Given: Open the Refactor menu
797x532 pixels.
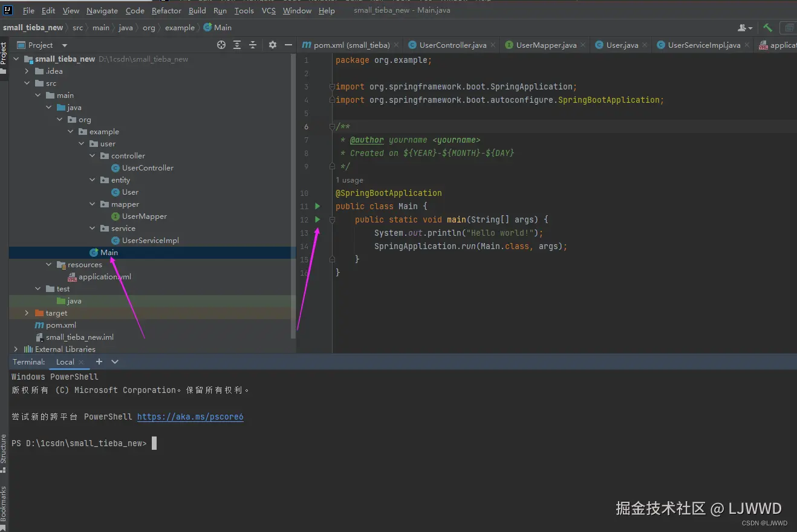Looking at the screenshot, I should click(166, 11).
